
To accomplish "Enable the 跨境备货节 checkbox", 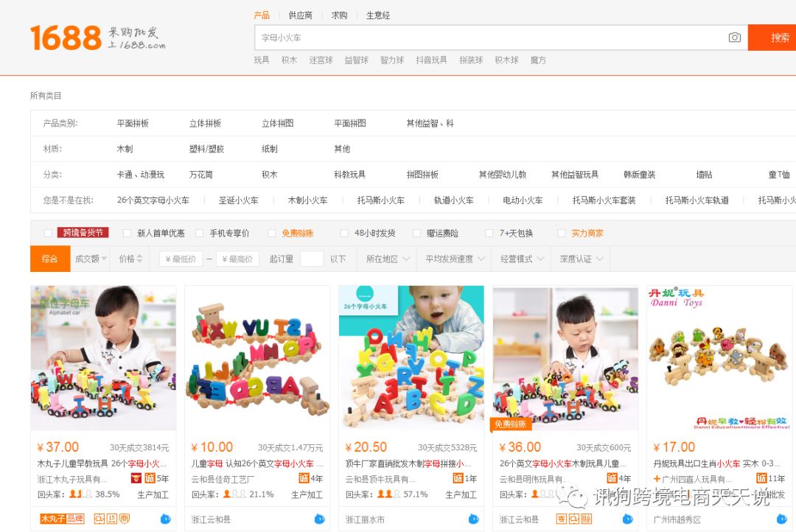I will tap(48, 233).
